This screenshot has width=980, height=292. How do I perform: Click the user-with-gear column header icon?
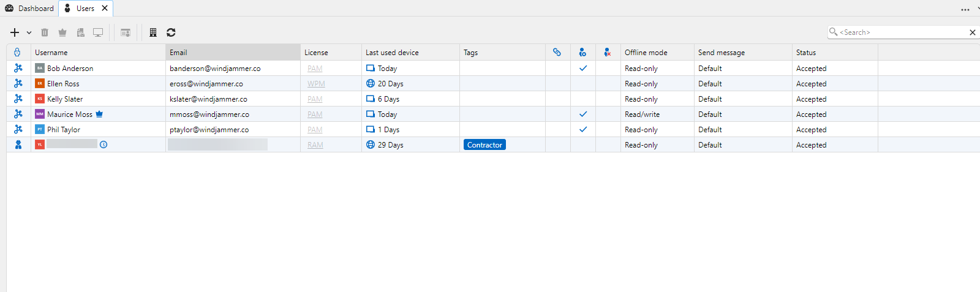click(x=582, y=53)
